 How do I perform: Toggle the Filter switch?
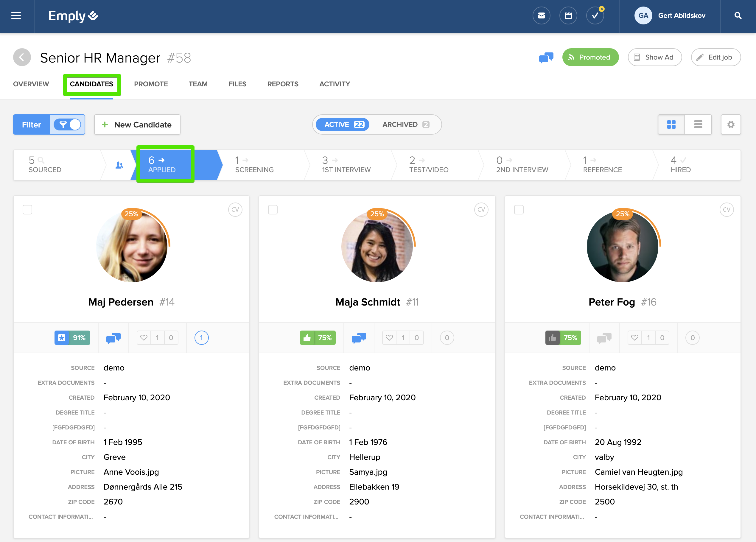(x=68, y=124)
